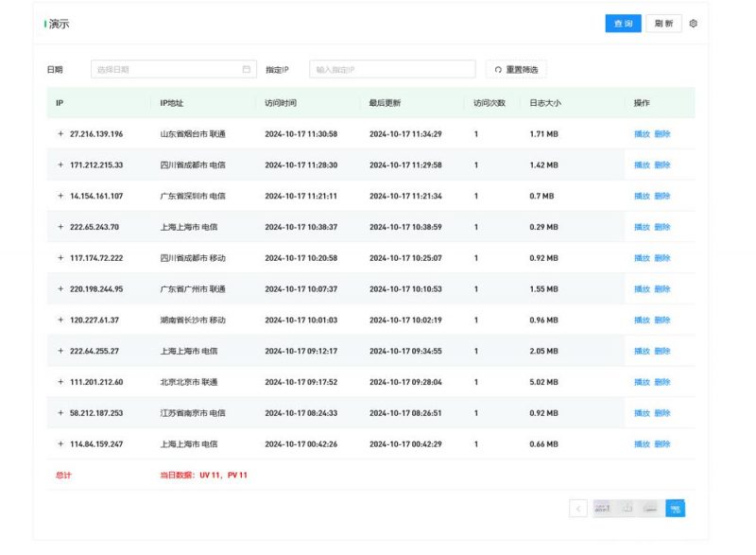Open 播放 link for IP 111.201.212.60

pos(644,382)
